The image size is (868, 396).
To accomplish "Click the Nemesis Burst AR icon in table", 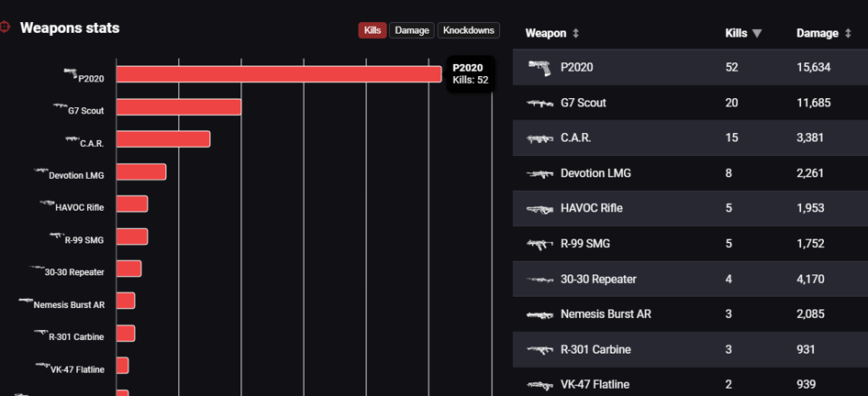I will 540,314.
